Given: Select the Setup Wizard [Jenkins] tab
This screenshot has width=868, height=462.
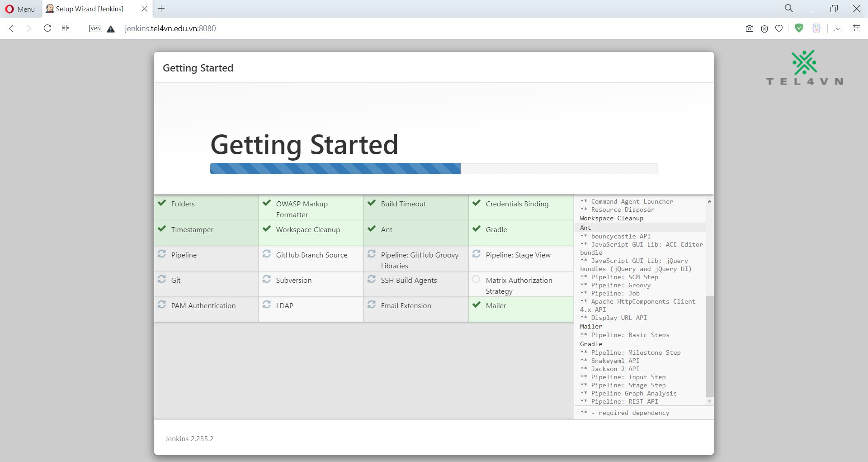Looking at the screenshot, I should (90, 9).
